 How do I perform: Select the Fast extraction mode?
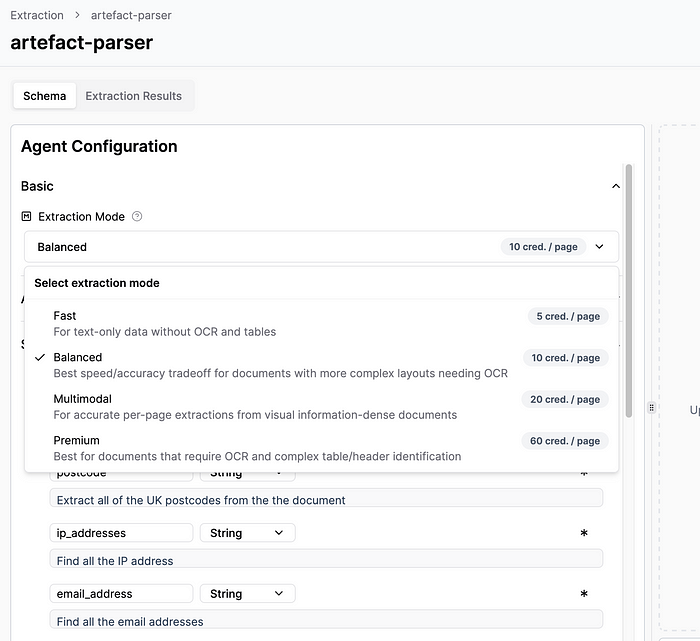321,324
